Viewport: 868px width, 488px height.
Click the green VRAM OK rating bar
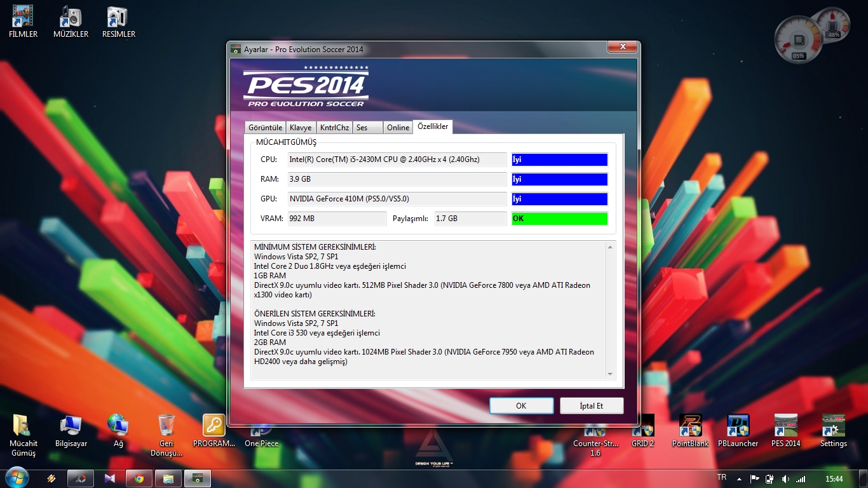click(560, 219)
